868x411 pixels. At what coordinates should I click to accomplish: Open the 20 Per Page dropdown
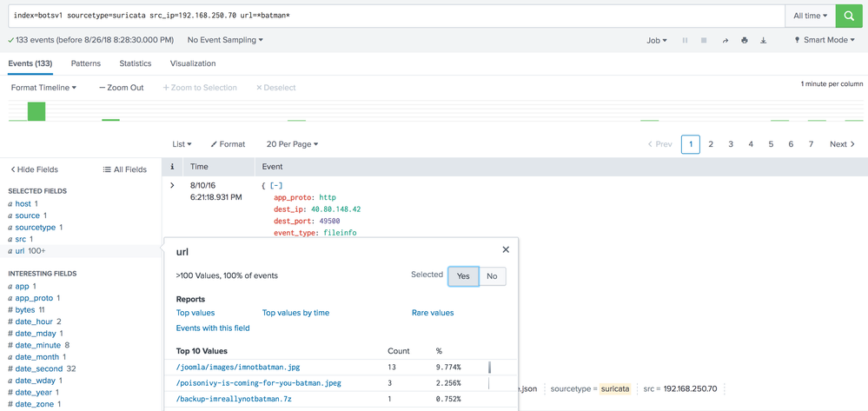tap(292, 144)
